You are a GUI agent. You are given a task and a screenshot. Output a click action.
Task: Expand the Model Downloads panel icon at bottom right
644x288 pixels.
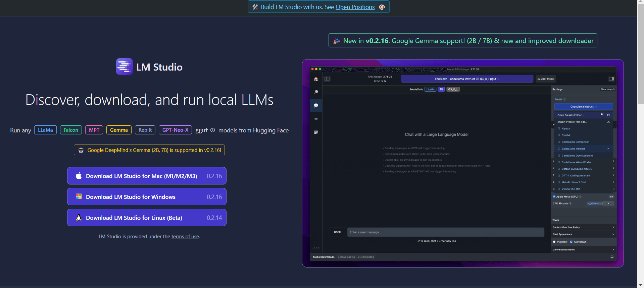click(x=612, y=257)
